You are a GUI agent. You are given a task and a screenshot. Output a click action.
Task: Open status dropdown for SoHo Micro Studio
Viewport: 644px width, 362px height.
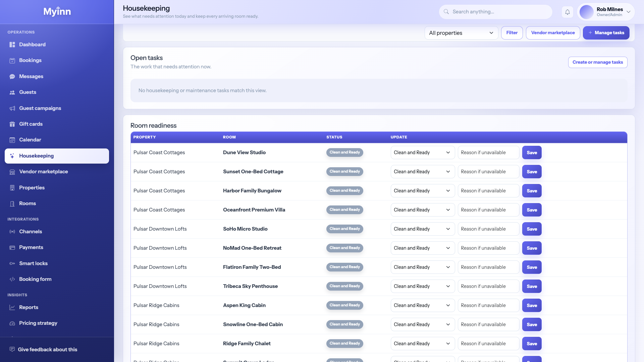(x=423, y=229)
